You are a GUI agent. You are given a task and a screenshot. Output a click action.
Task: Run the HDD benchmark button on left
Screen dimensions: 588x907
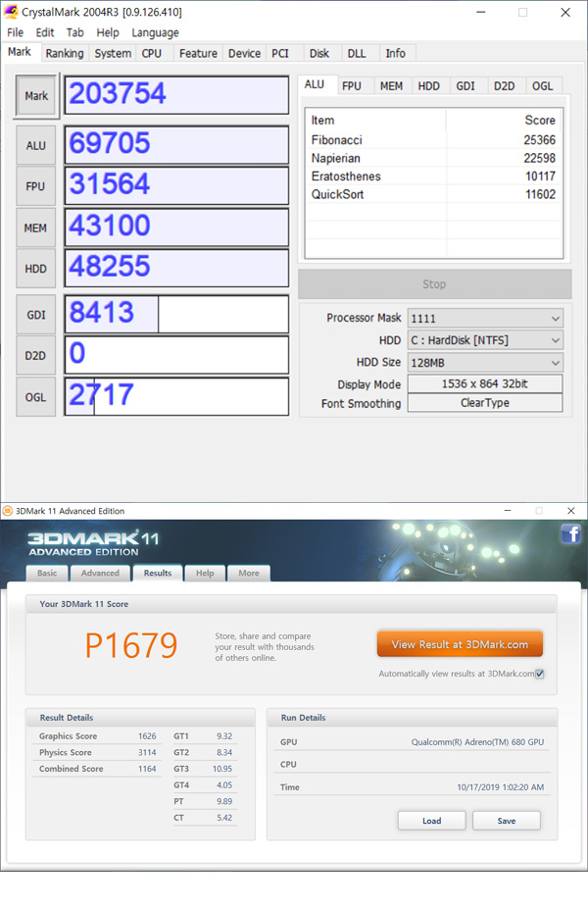[36, 269]
